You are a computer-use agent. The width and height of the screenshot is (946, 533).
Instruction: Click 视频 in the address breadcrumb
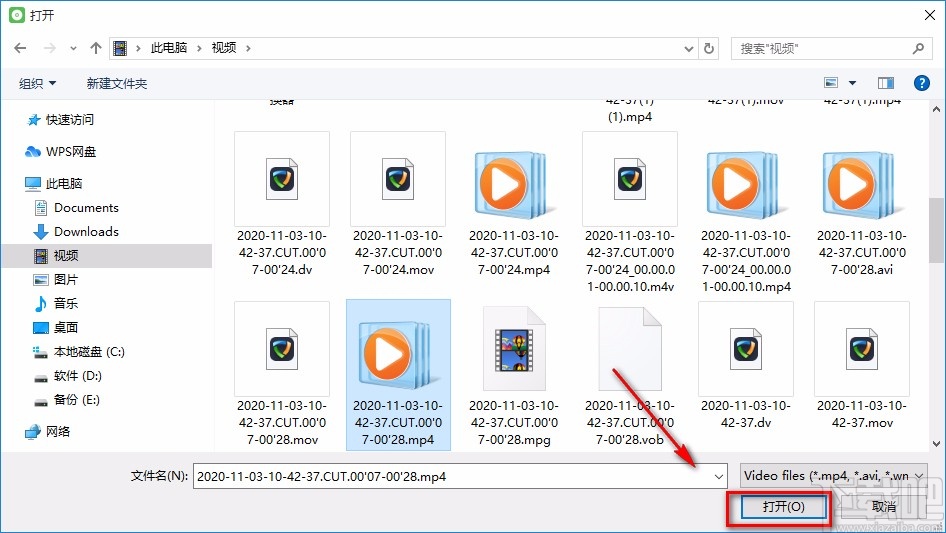pyautogui.click(x=224, y=48)
